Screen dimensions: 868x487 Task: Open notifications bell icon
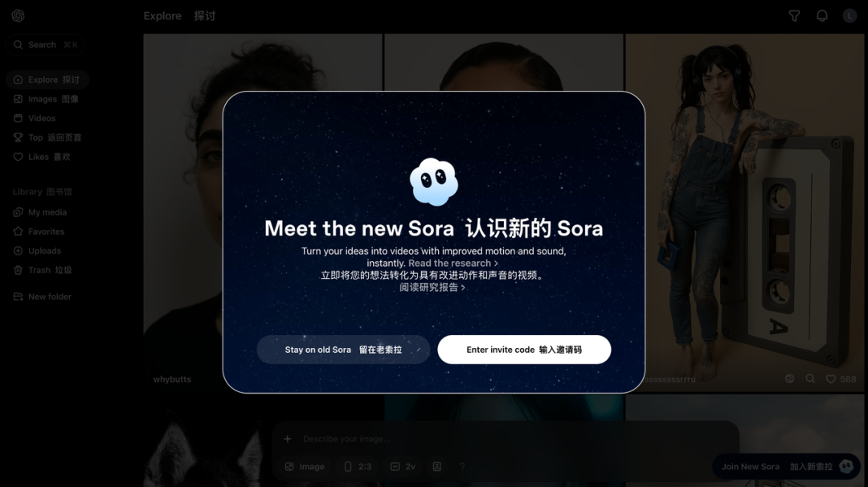pos(822,16)
